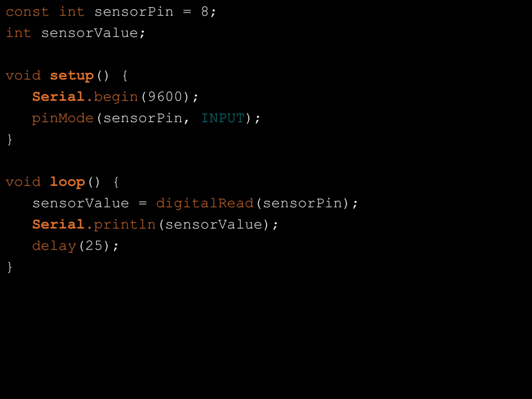This screenshot has height=399, width=532.
Task: Click the closing brace of setup
Action: [x=10, y=139]
